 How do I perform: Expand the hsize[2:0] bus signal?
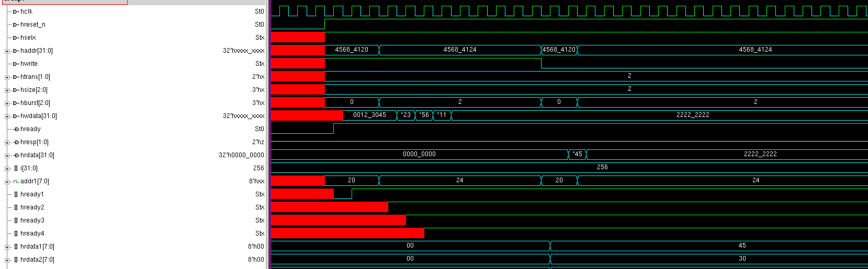[x=7, y=90]
